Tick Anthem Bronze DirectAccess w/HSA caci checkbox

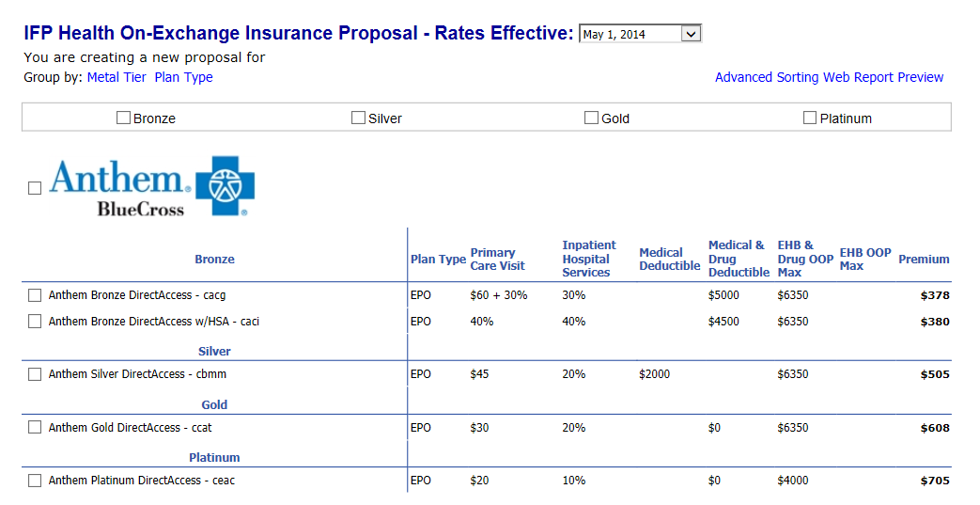pos(35,321)
